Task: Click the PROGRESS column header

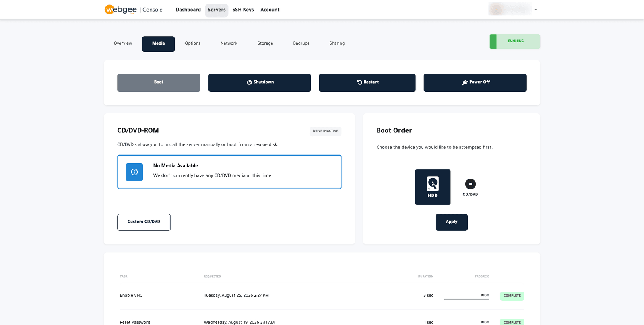Action: pos(482,276)
